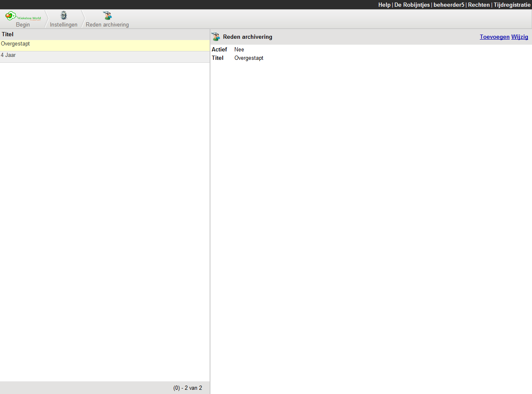This screenshot has height=394, width=532.
Task: Open the Help link in top bar
Action: [x=384, y=5]
